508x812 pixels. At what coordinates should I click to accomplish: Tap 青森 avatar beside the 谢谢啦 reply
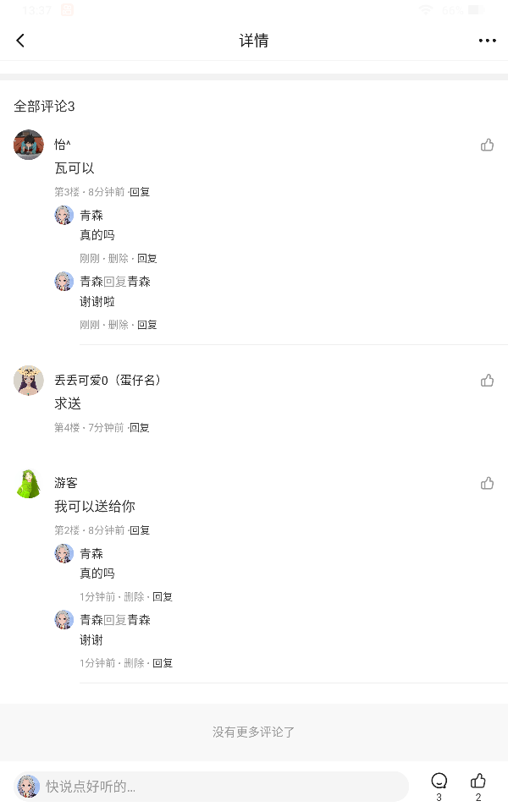click(x=64, y=281)
